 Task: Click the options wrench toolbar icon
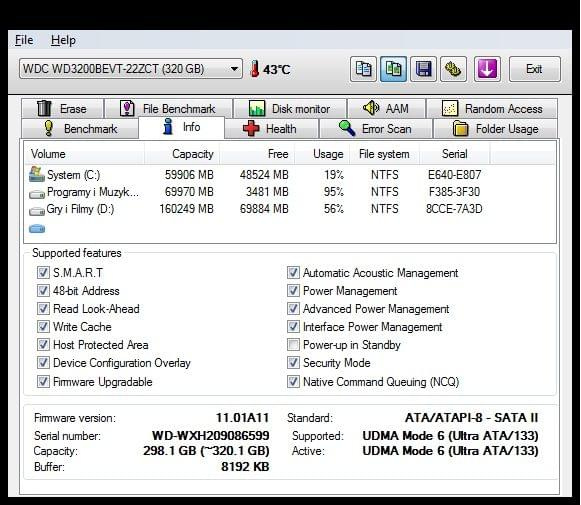click(453, 69)
